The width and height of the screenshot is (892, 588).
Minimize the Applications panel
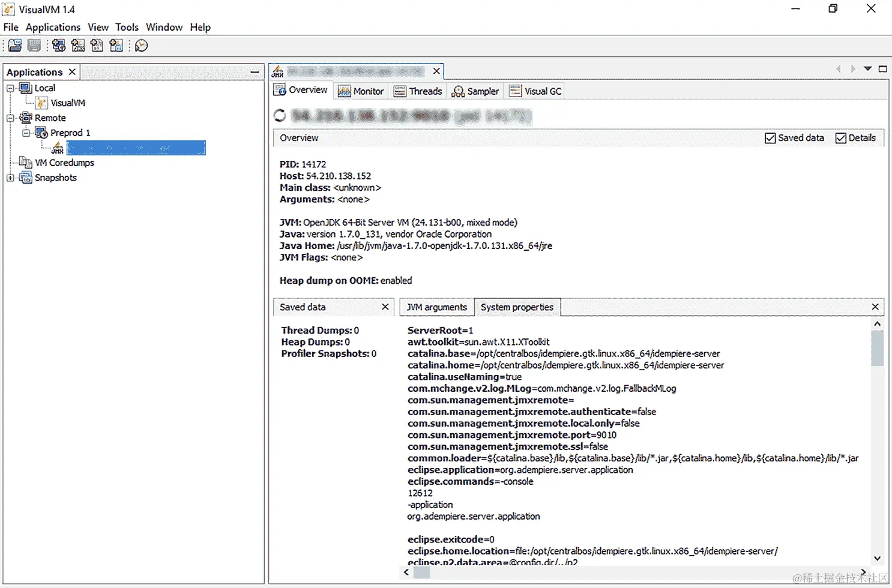[x=255, y=72]
